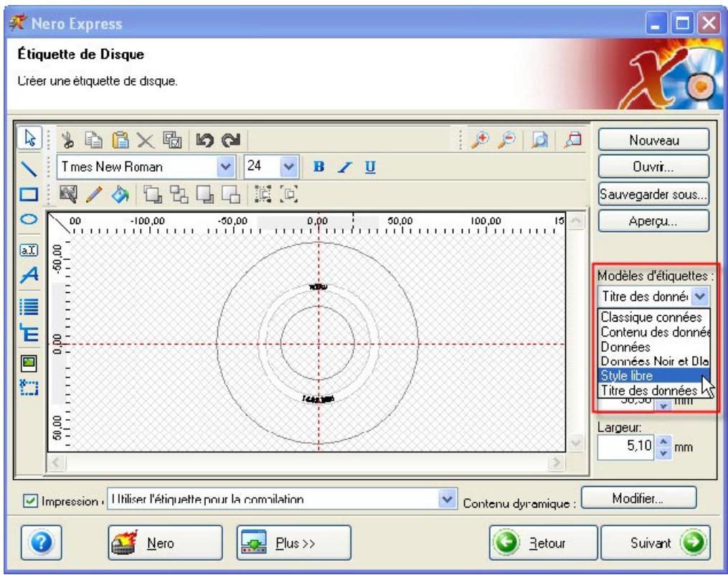This screenshot has height=575, width=728.
Task: Click the Ouvrir... button
Action: [653, 167]
